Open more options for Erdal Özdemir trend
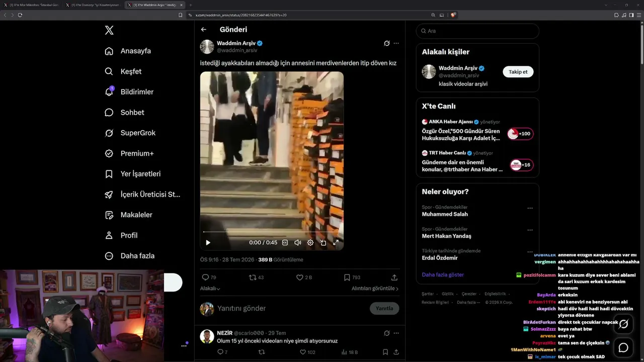644x362 pixels. pyautogui.click(x=530, y=251)
